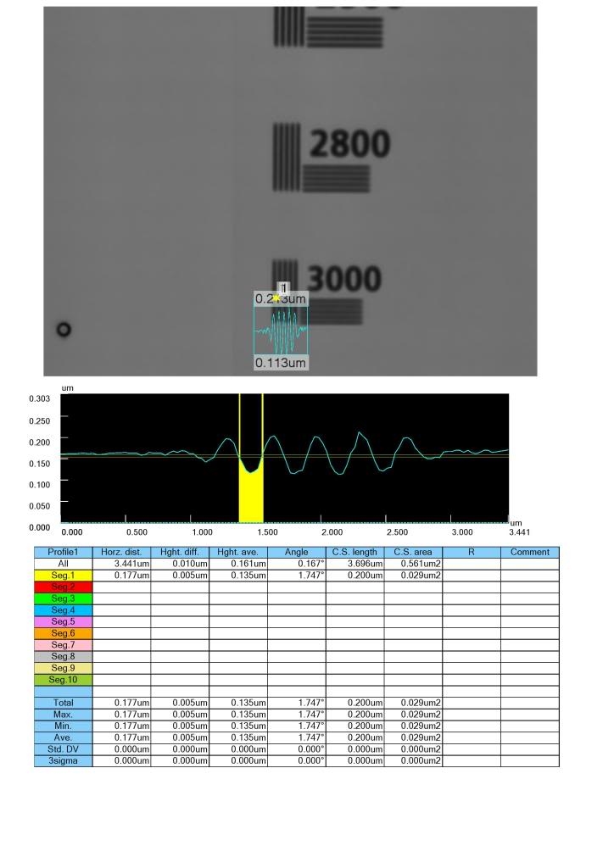This screenshot has width=614, height=868.
Task: Click the yellow star marker on the image
Action: click(276, 298)
